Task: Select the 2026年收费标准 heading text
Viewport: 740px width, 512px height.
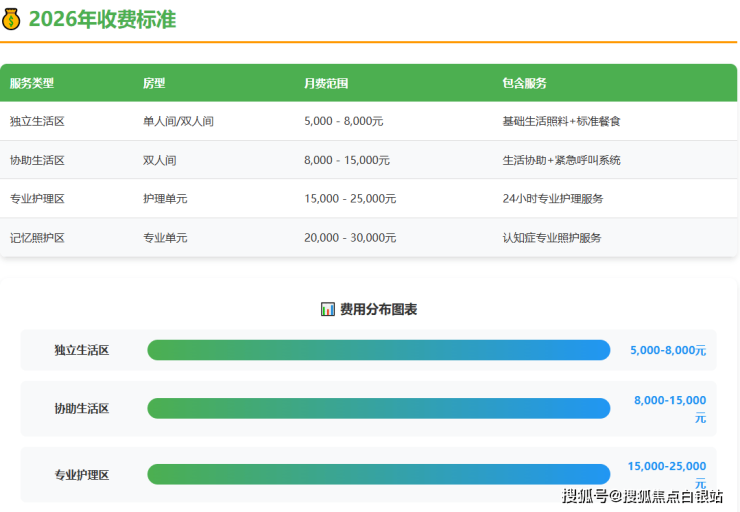Action: (102, 20)
